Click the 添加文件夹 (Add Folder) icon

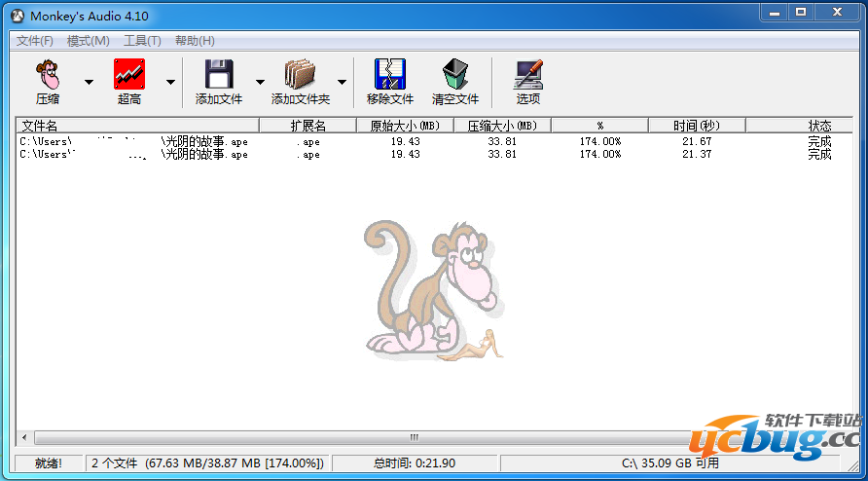[301, 76]
